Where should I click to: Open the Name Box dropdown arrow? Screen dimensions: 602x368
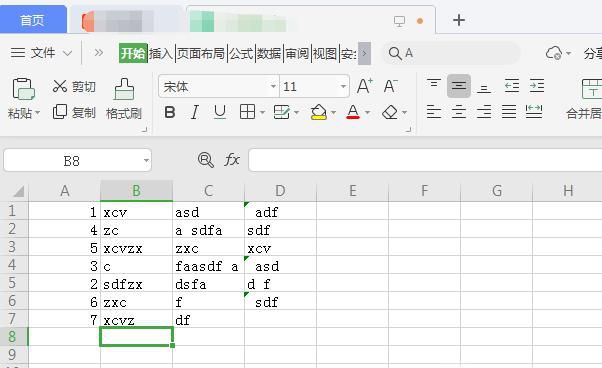point(146,160)
